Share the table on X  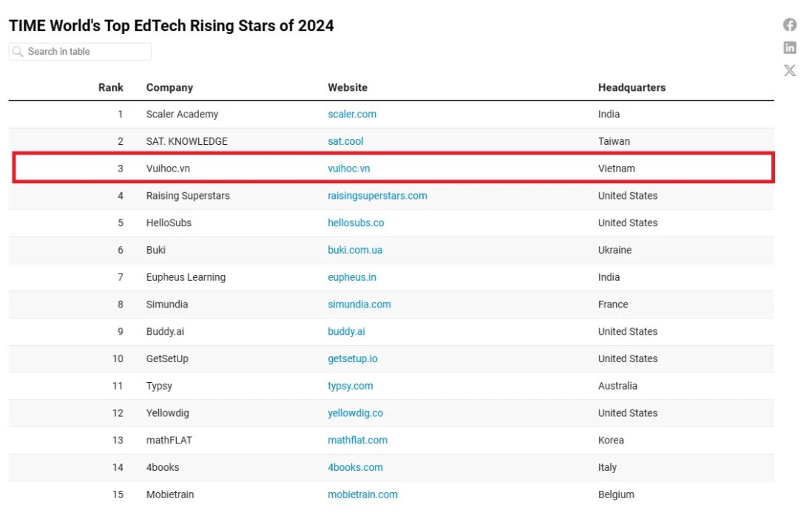[x=790, y=71]
